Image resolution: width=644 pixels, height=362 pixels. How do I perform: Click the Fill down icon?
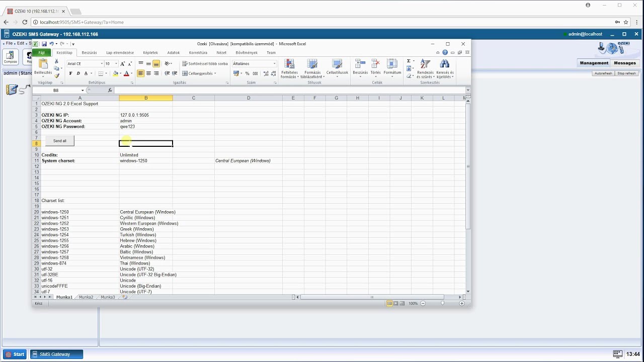tap(409, 68)
